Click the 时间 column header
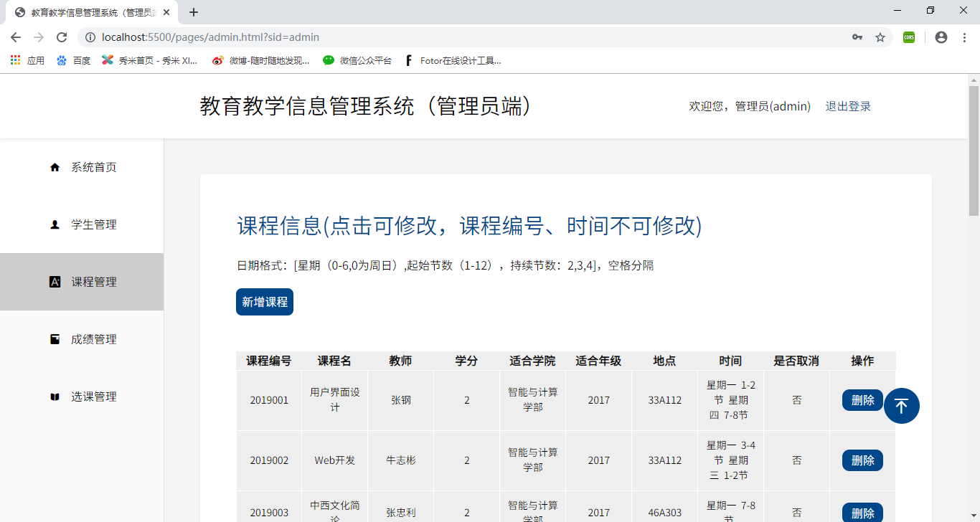Viewport: 980px width, 522px height. click(x=731, y=361)
